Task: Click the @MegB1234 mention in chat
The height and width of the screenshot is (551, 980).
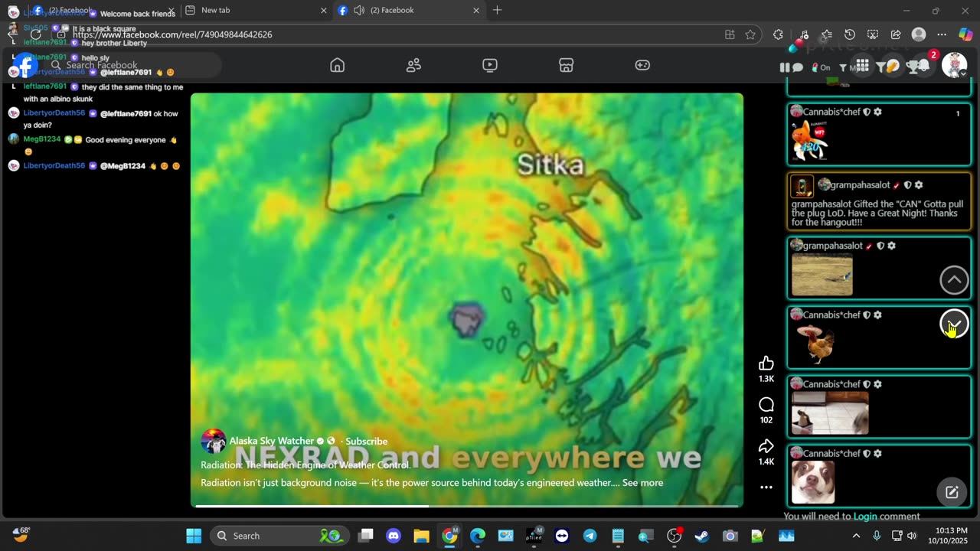Action: click(x=122, y=166)
